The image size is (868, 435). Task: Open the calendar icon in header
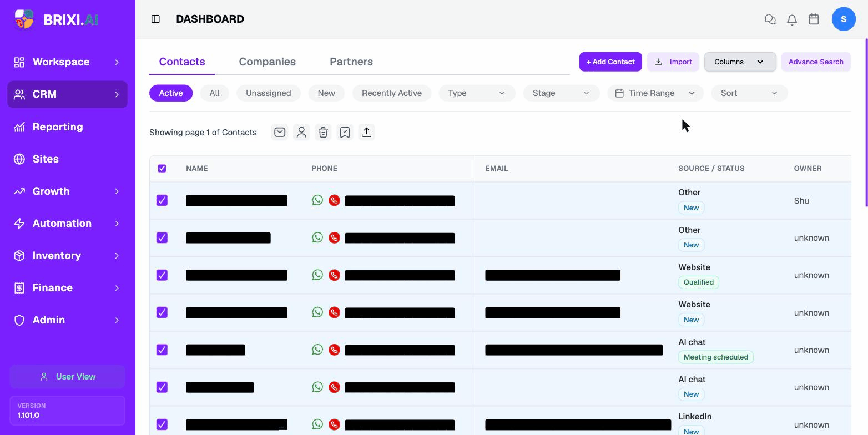[814, 19]
